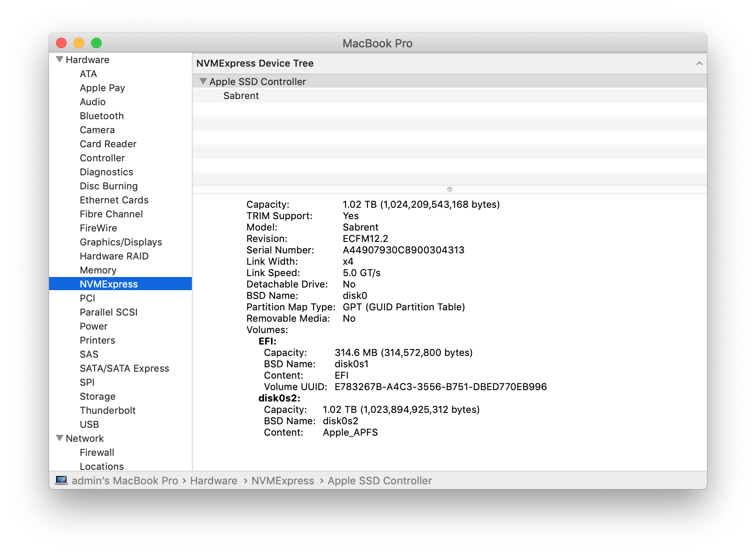The image size is (756, 554).
Task: Select Thunderbolt in the sidebar
Action: [x=108, y=410]
